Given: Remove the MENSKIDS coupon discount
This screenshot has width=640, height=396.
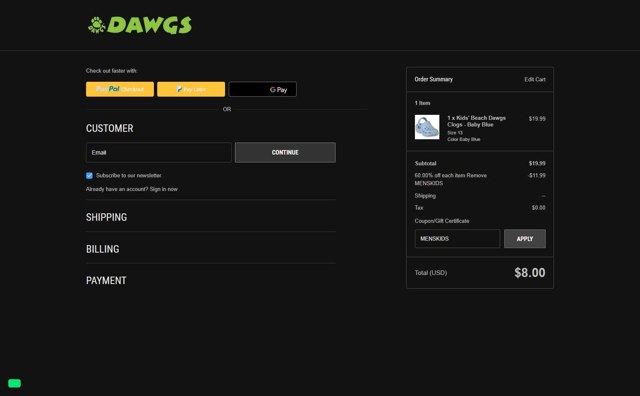Looking at the screenshot, I should 476,175.
